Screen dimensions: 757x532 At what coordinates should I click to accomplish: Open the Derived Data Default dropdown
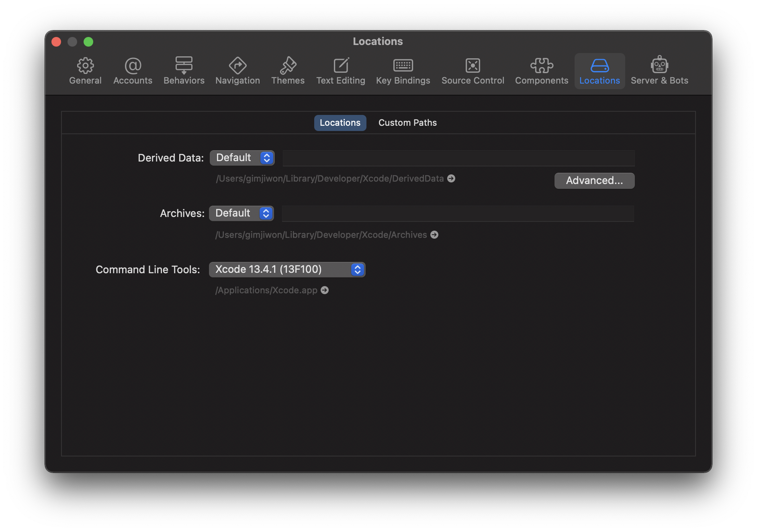point(242,158)
